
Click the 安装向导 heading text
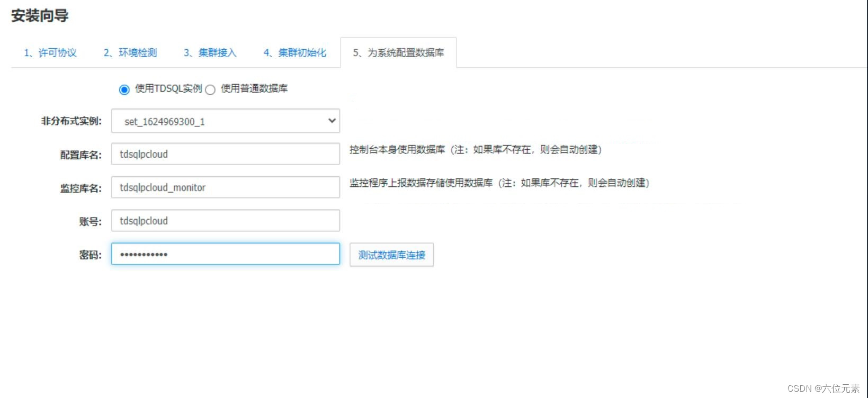[x=40, y=16]
